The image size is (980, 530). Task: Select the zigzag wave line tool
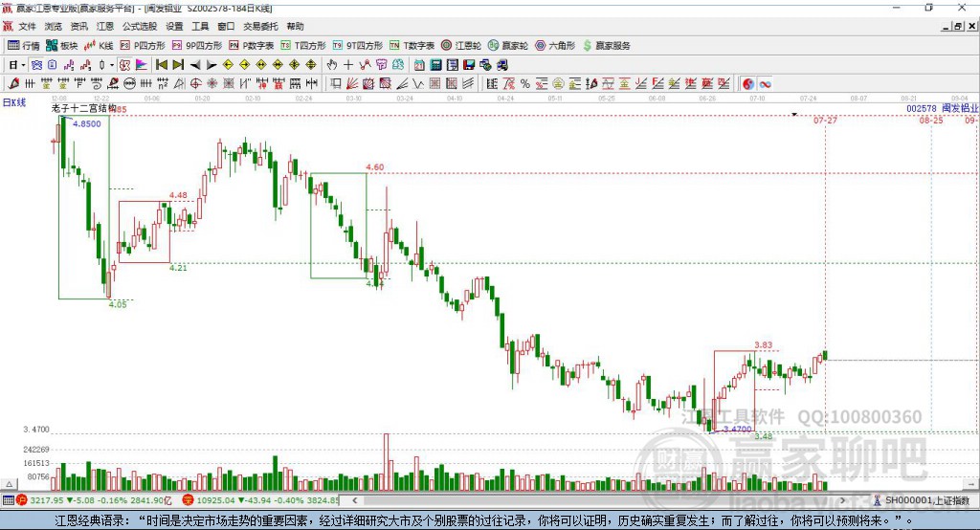[x=418, y=84]
